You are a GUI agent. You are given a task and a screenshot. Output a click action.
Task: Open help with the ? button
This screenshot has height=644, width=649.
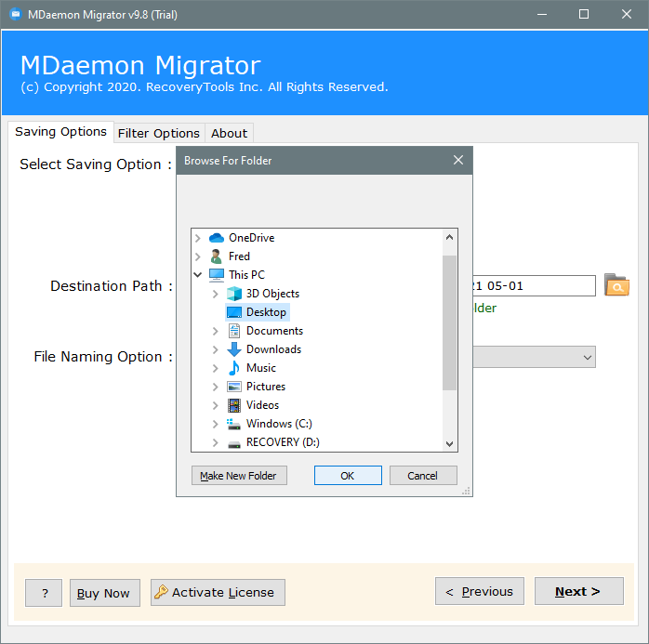point(44,593)
